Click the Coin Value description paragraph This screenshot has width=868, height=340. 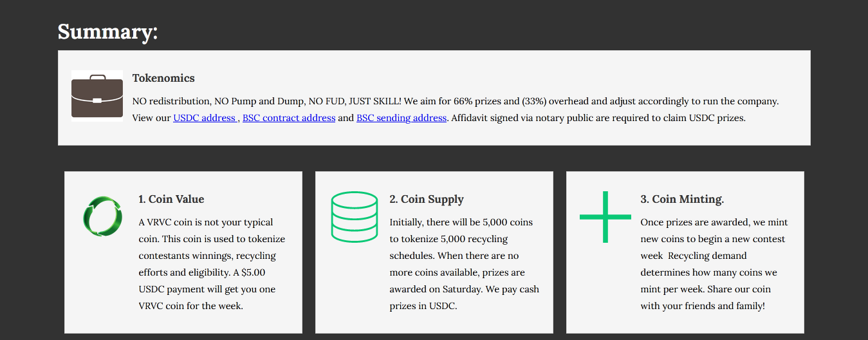click(x=212, y=264)
